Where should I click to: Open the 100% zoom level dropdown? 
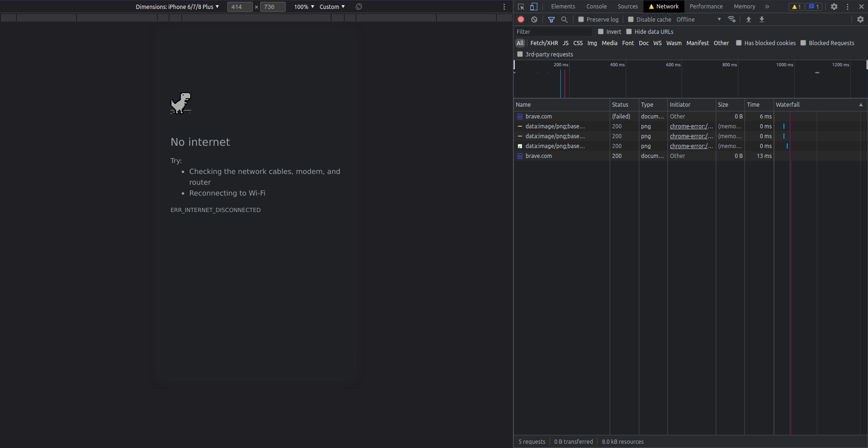tap(303, 7)
